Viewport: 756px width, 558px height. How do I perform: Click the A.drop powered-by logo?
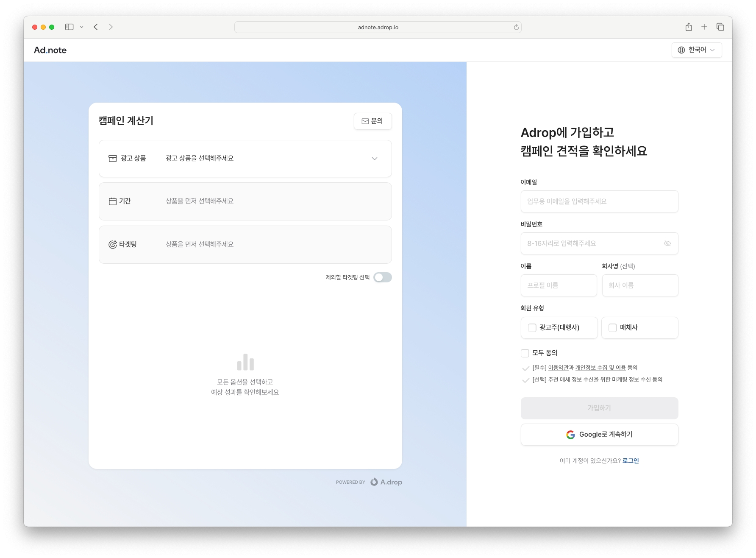point(386,482)
